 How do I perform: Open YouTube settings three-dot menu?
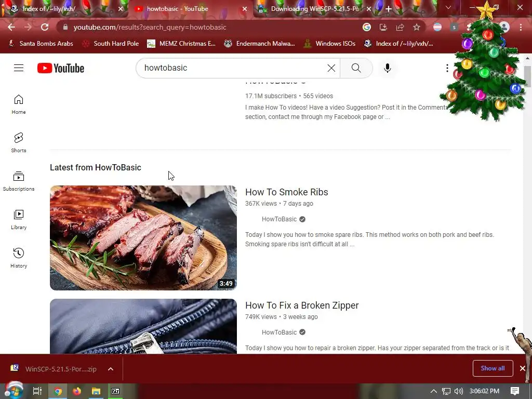(447, 68)
